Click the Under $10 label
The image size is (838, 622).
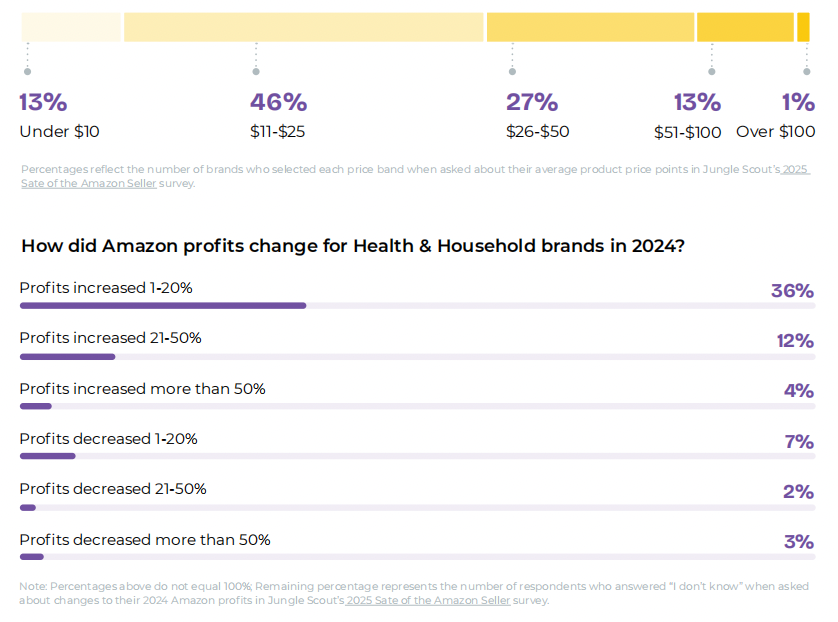[x=59, y=132]
